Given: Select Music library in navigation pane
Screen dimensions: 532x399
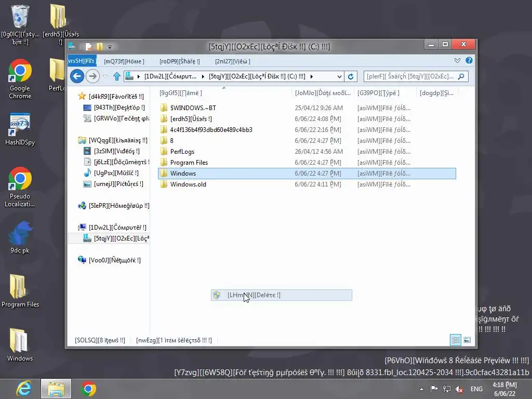Looking at the screenshot, I should point(111,173).
